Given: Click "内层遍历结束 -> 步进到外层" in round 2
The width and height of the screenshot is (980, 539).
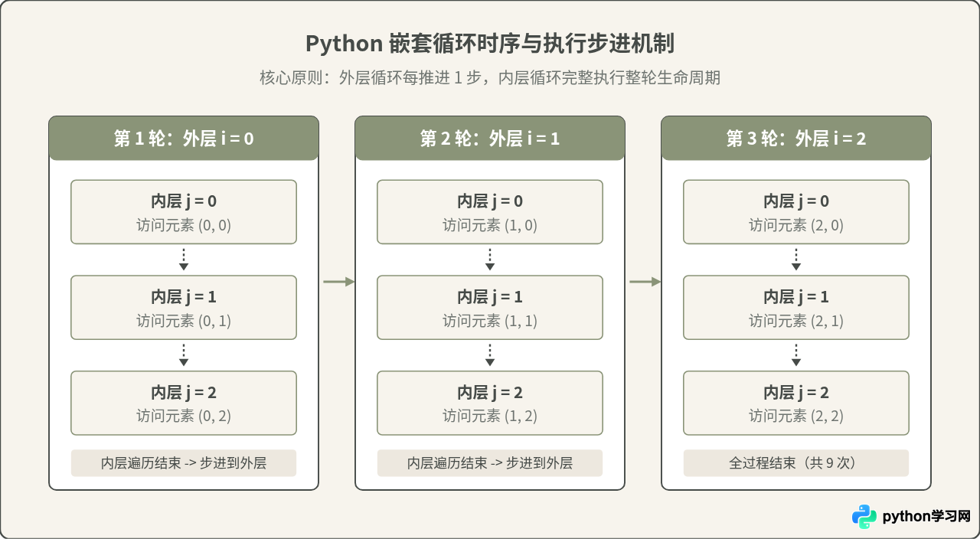Looking at the screenshot, I should click(490, 463).
